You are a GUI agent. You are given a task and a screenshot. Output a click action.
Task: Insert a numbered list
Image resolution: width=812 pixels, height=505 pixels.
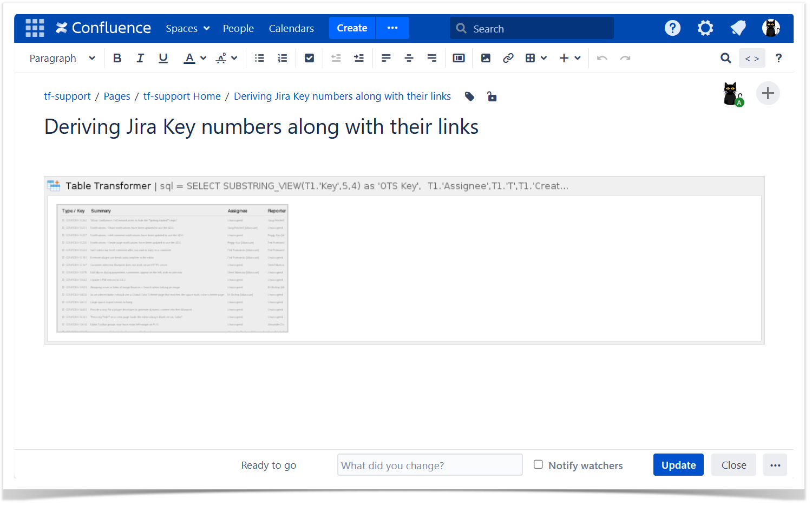point(282,58)
